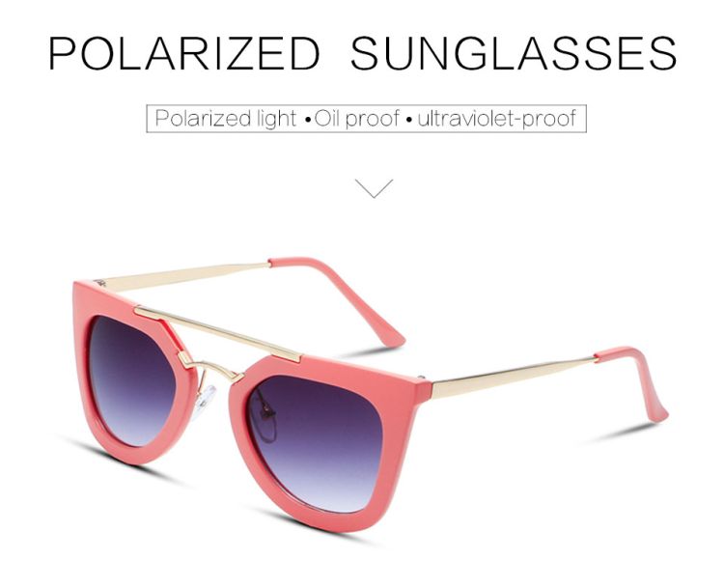Image resolution: width=724 pixels, height=588 pixels.
Task: Select the "Oil proof" tagline text
Action: coord(357,118)
